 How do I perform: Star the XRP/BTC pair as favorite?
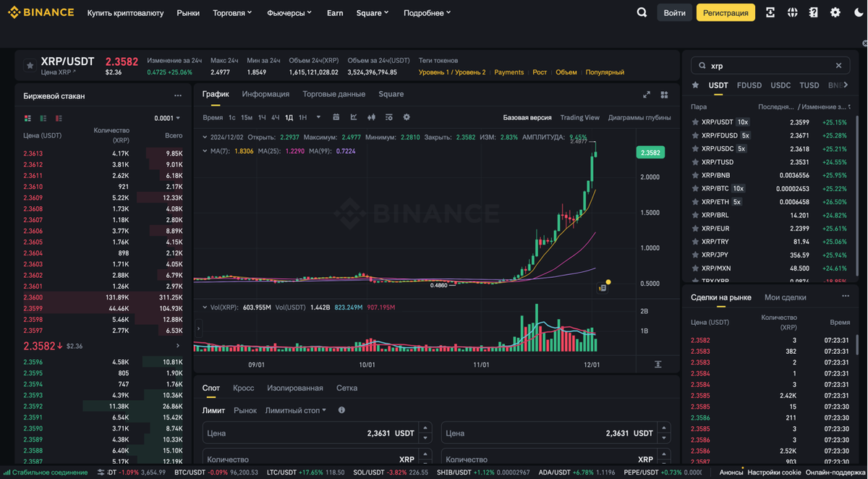(x=695, y=189)
